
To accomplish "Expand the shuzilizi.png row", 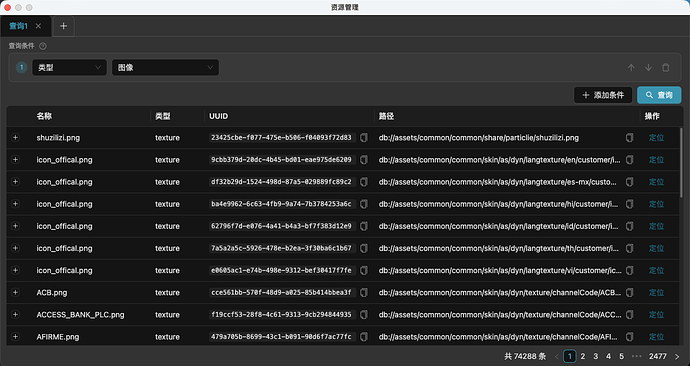I will click(x=15, y=138).
